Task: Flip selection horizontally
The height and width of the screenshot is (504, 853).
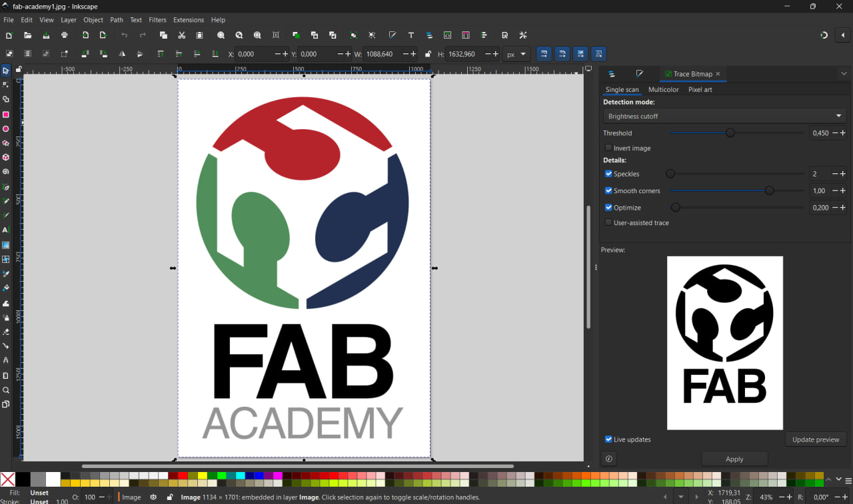Action: tap(122, 54)
